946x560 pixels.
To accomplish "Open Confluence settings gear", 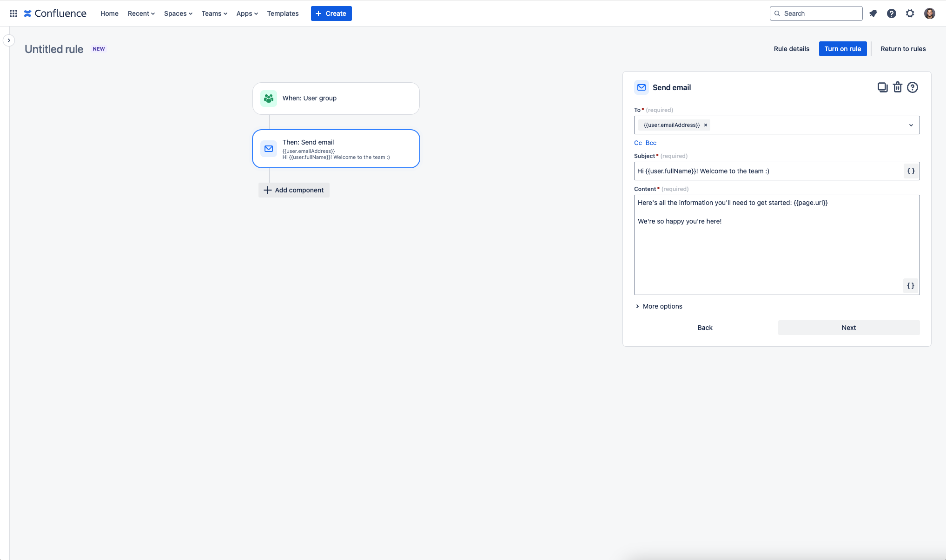I will [910, 13].
